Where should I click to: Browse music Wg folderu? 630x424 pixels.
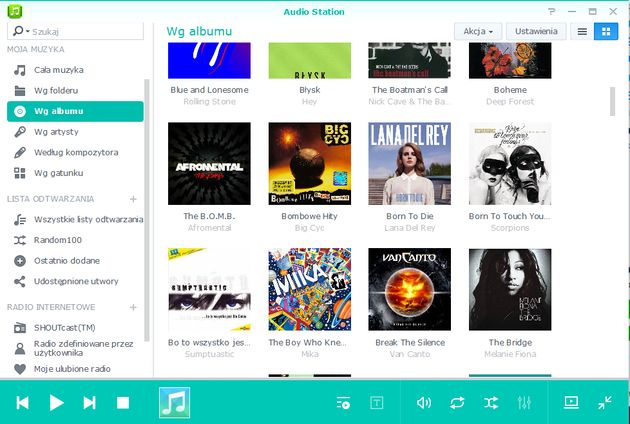[x=75, y=90]
